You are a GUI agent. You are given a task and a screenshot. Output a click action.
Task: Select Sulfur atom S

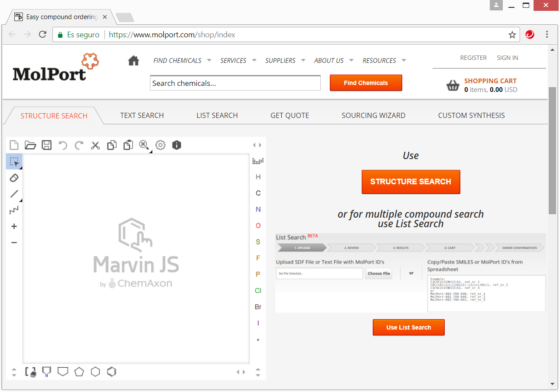pos(258,242)
